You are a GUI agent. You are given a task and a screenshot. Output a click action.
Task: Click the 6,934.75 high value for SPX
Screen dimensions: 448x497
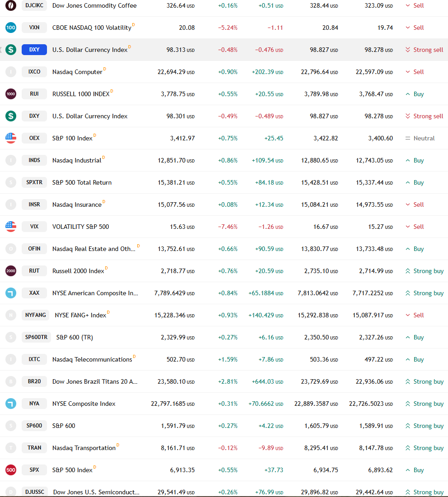coord(326,470)
